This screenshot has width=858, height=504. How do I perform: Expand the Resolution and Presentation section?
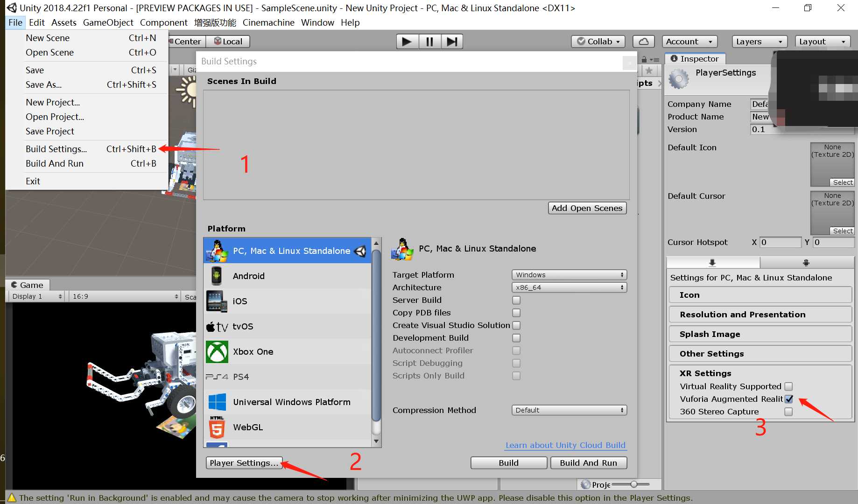coord(760,315)
